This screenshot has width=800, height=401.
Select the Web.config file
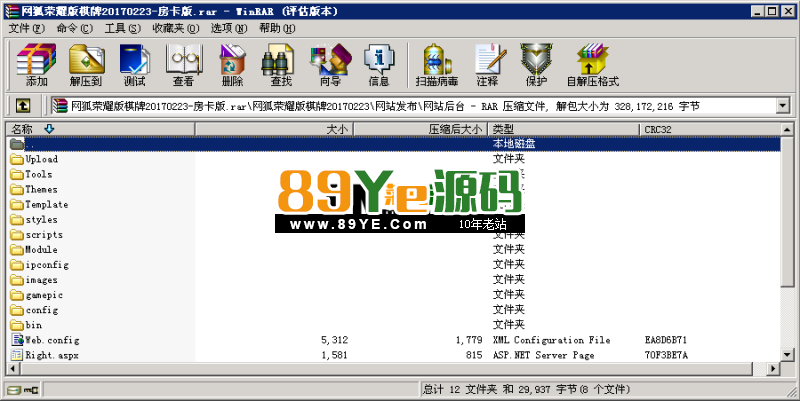click(45, 340)
